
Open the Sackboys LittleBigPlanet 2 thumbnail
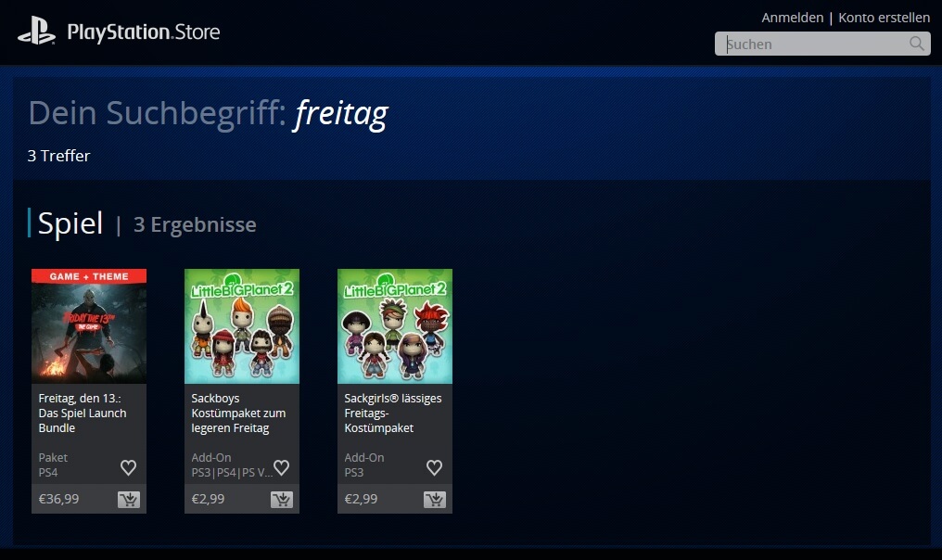[242, 326]
